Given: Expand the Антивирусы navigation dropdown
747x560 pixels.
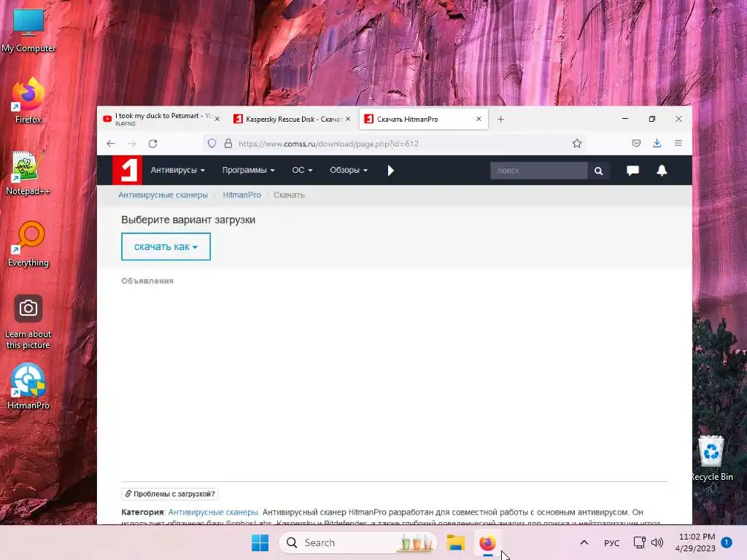Looking at the screenshot, I should pos(178,170).
